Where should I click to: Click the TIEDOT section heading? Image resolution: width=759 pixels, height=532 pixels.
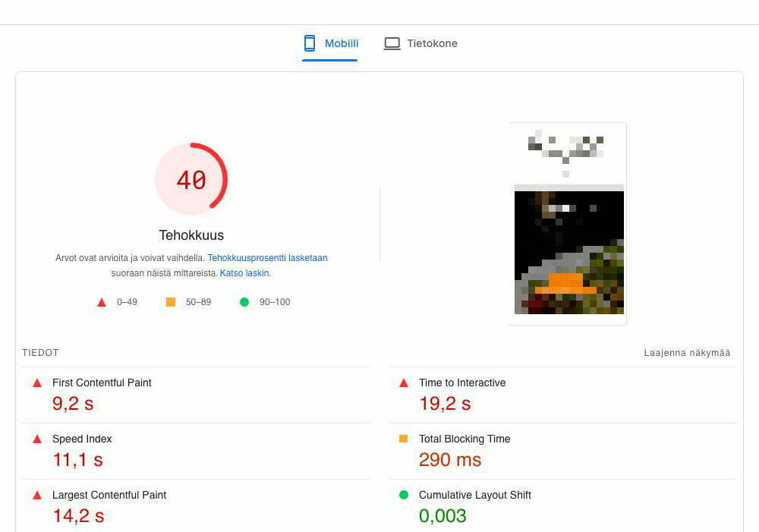40,353
